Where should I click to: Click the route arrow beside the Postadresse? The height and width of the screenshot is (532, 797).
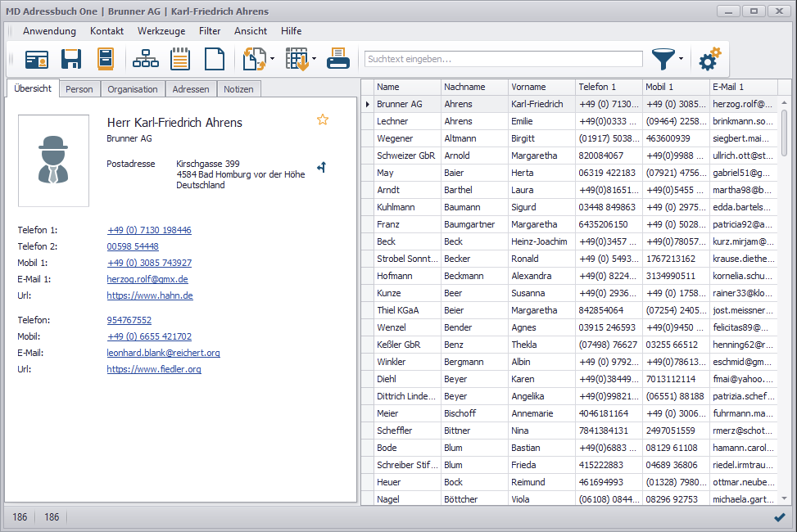tap(322, 168)
